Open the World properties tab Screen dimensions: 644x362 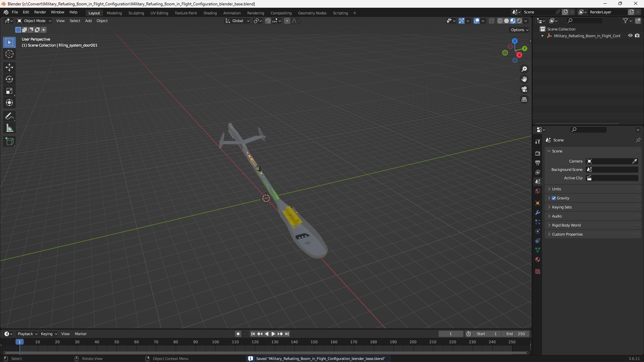tap(538, 191)
